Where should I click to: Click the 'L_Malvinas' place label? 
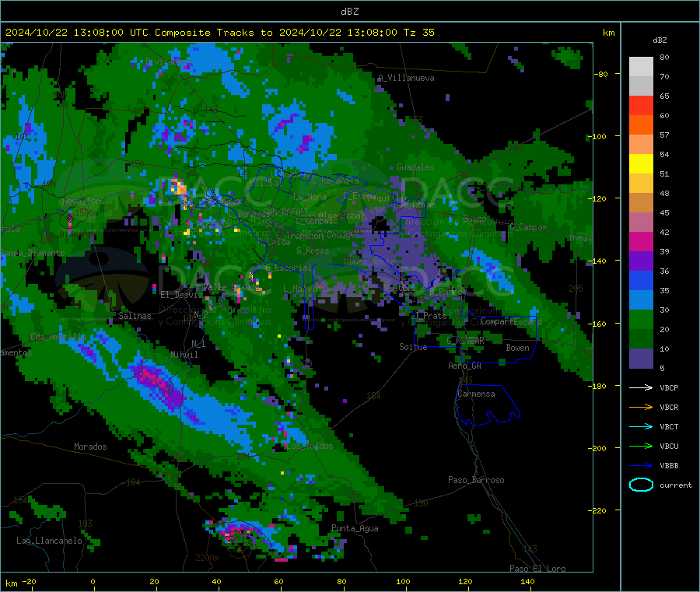pos(306,289)
